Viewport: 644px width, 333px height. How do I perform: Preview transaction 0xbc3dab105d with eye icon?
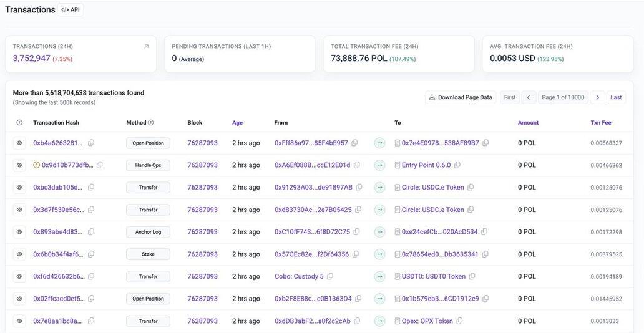[19, 187]
